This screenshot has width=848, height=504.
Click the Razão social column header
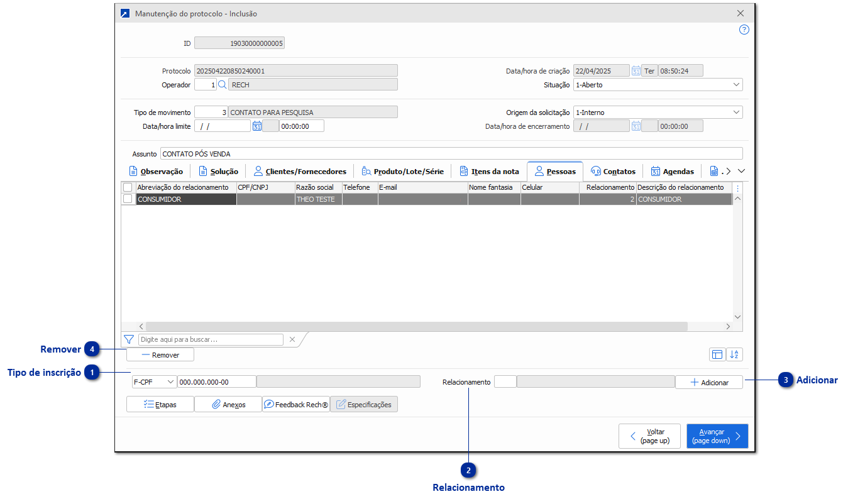pyautogui.click(x=318, y=187)
